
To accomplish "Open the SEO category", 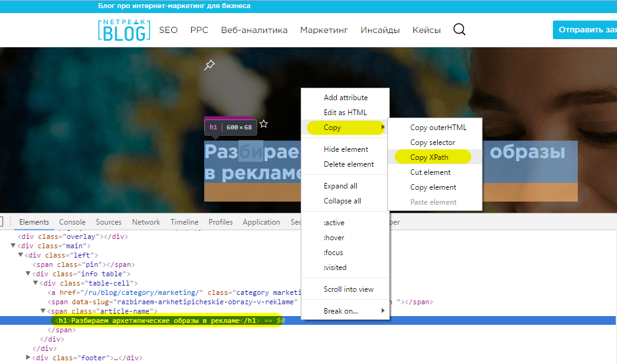I will (x=169, y=30).
